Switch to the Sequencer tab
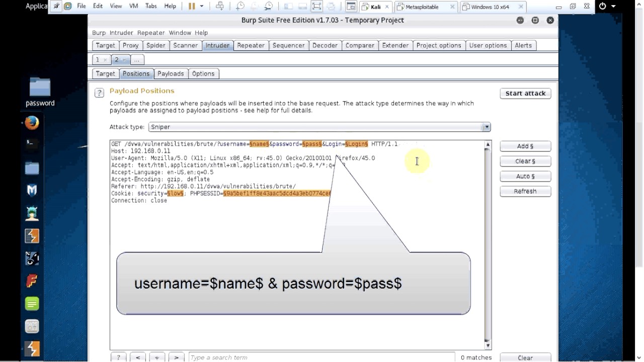644x362 pixels. (x=288, y=45)
